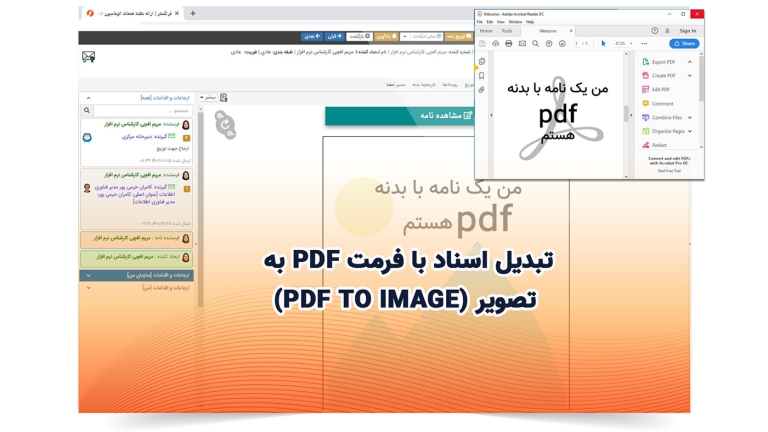Image resolution: width=768 pixels, height=432 pixels.
Task: Expand ارجاعات و اقدامات [سازمان من] section
Action: (137, 275)
